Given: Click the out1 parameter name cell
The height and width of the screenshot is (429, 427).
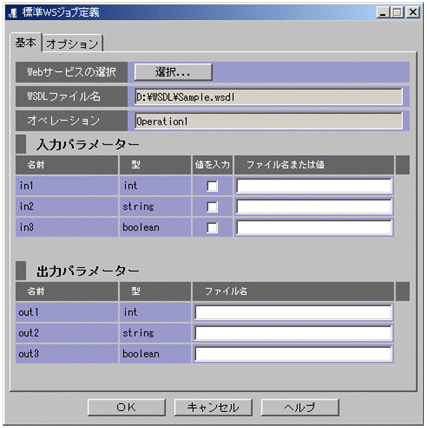Looking at the screenshot, I should [x=67, y=312].
